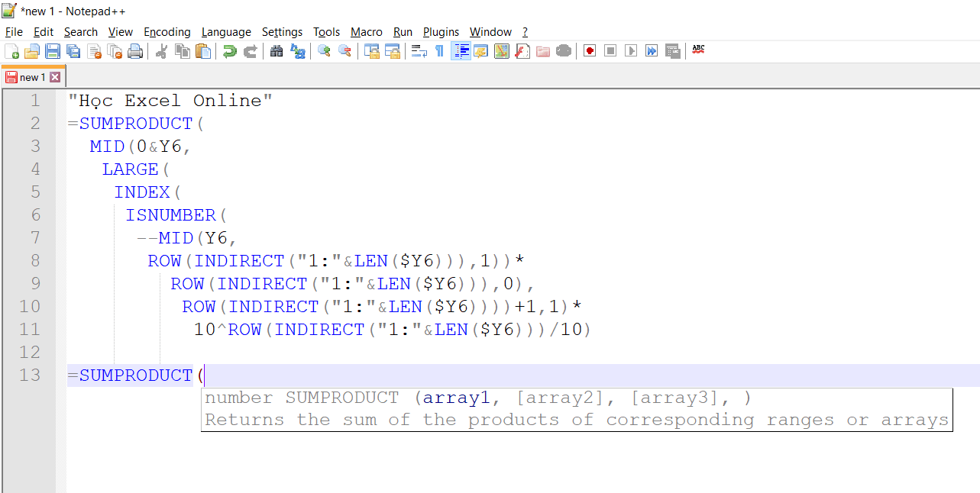Click the Playback macro icon
The width and height of the screenshot is (980, 493).
[631, 51]
